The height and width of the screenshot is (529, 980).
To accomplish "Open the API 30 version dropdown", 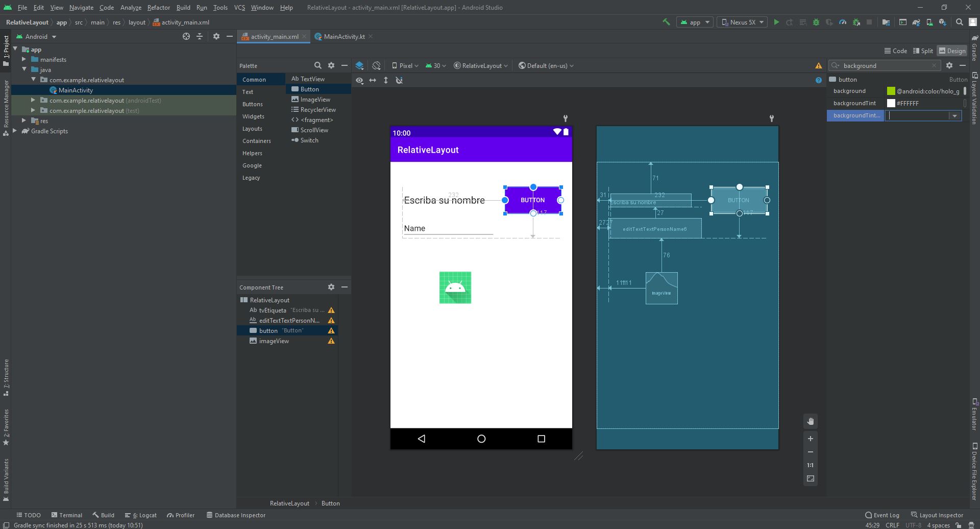I will point(435,65).
